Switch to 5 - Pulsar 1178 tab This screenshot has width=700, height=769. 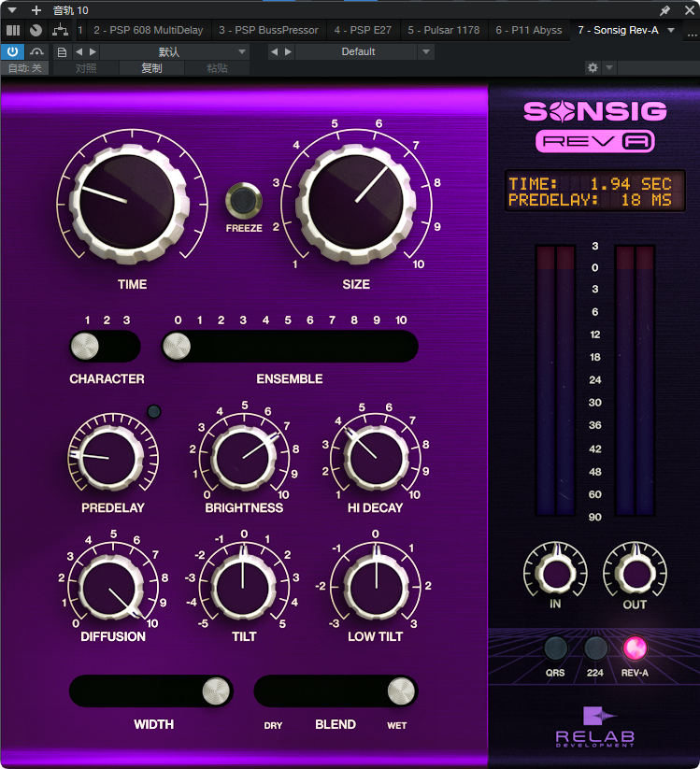(443, 31)
